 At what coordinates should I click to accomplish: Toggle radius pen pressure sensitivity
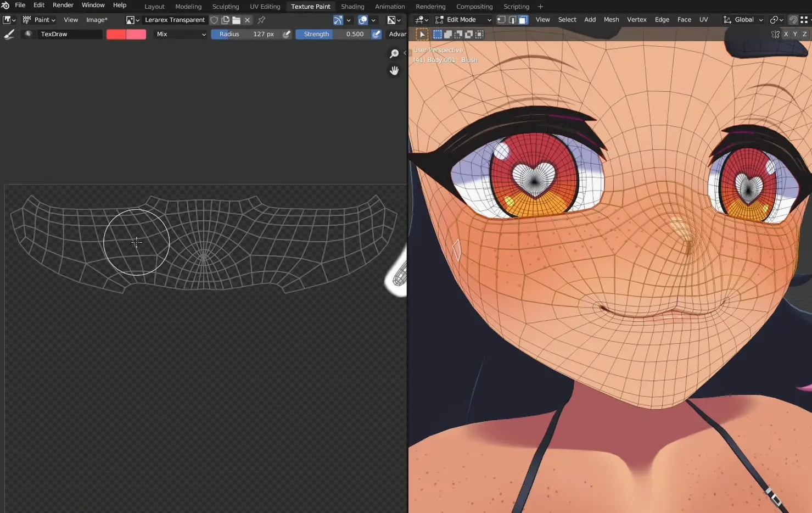pyautogui.click(x=287, y=34)
